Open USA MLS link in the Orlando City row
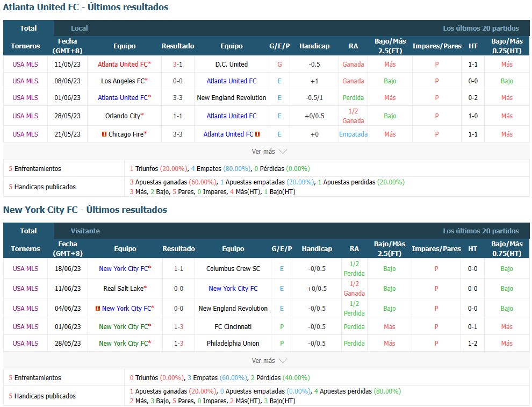The image size is (532, 407). point(25,116)
